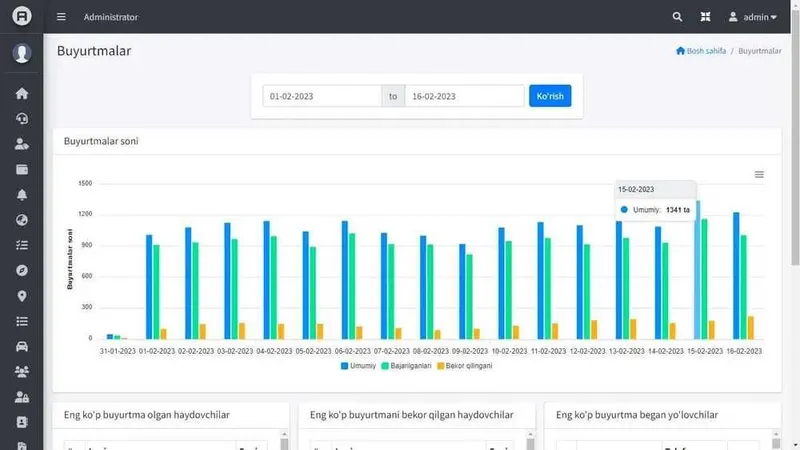Screen dimensions: 800x450
Task: Click the search magnifier in top bar
Action: coord(677,17)
